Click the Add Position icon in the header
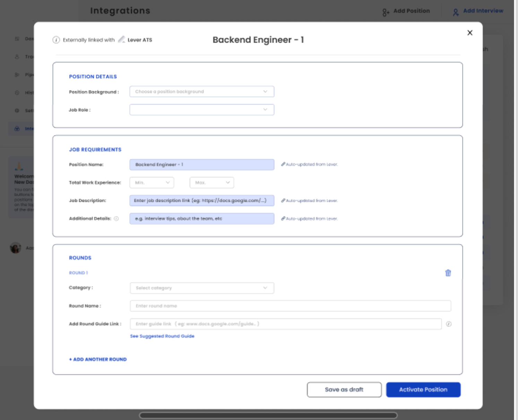The image size is (518, 420). pyautogui.click(x=386, y=12)
